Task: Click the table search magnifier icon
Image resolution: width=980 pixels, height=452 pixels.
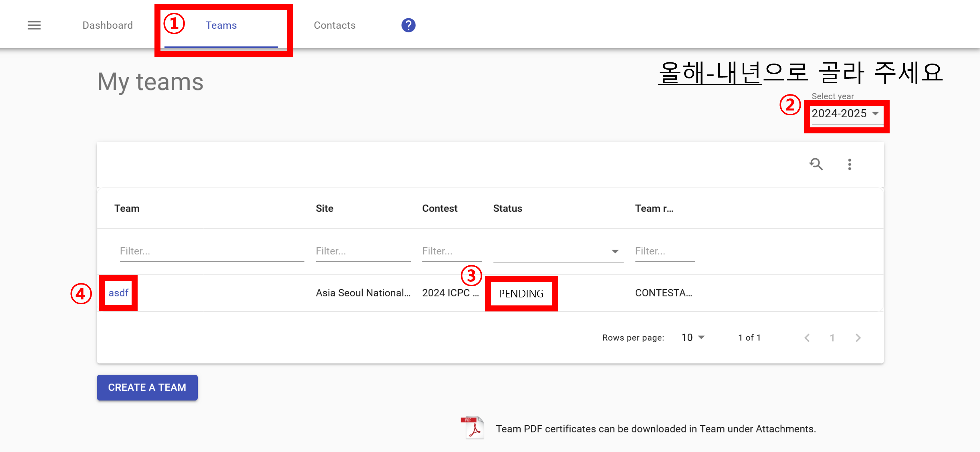Action: coord(816,164)
